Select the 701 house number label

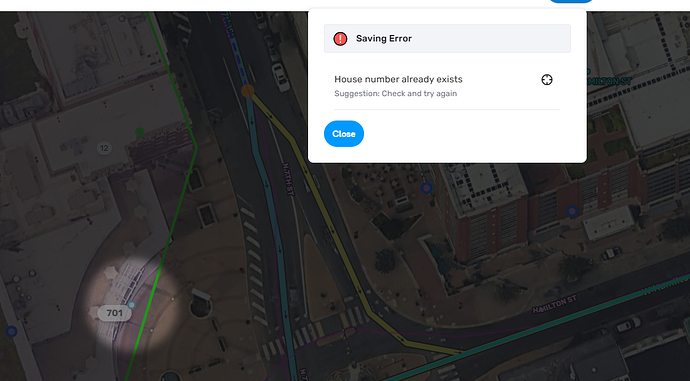pyautogui.click(x=114, y=313)
